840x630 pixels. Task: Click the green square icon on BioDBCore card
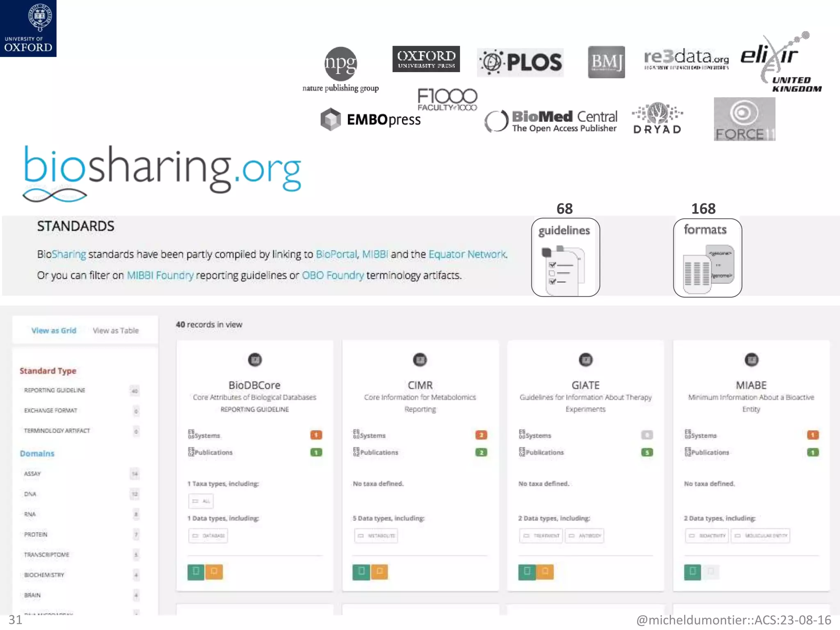(x=196, y=571)
